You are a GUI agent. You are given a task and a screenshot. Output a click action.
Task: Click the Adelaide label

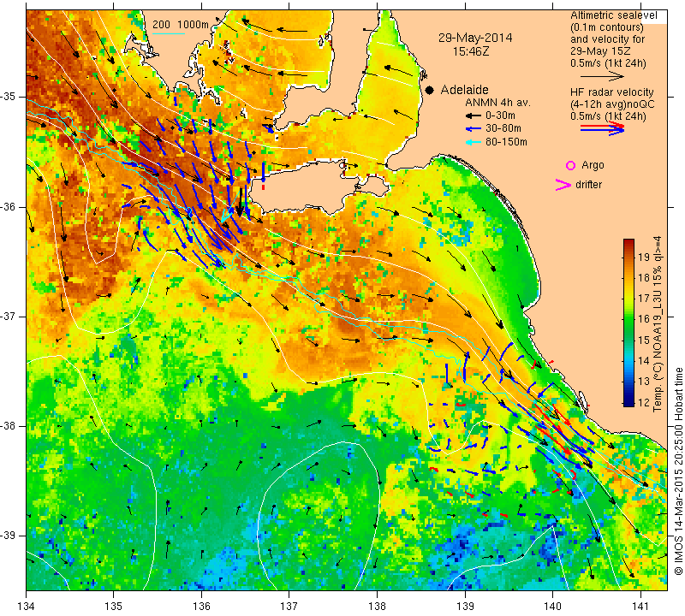pyautogui.click(x=464, y=90)
